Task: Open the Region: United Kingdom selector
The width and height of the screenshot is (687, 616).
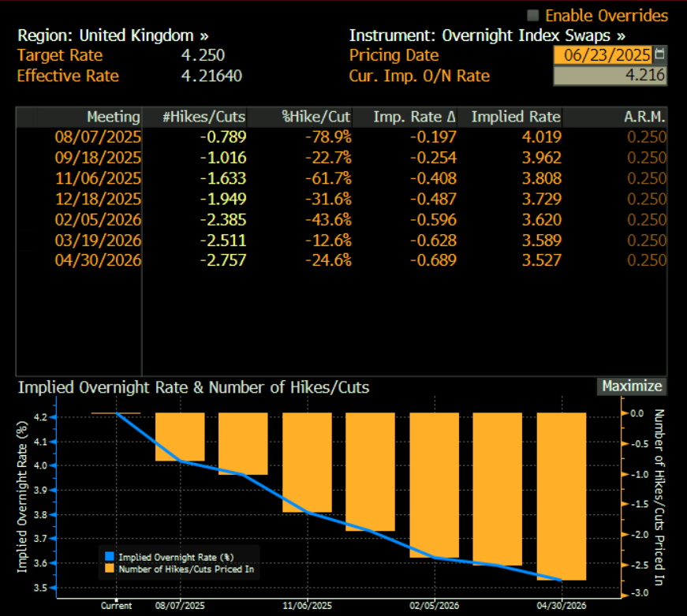Action: (113, 35)
